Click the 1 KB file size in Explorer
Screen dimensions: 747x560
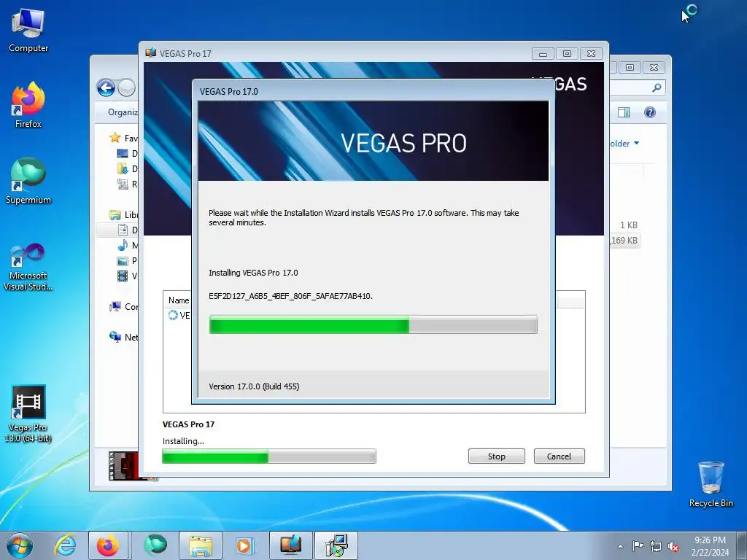point(628,225)
